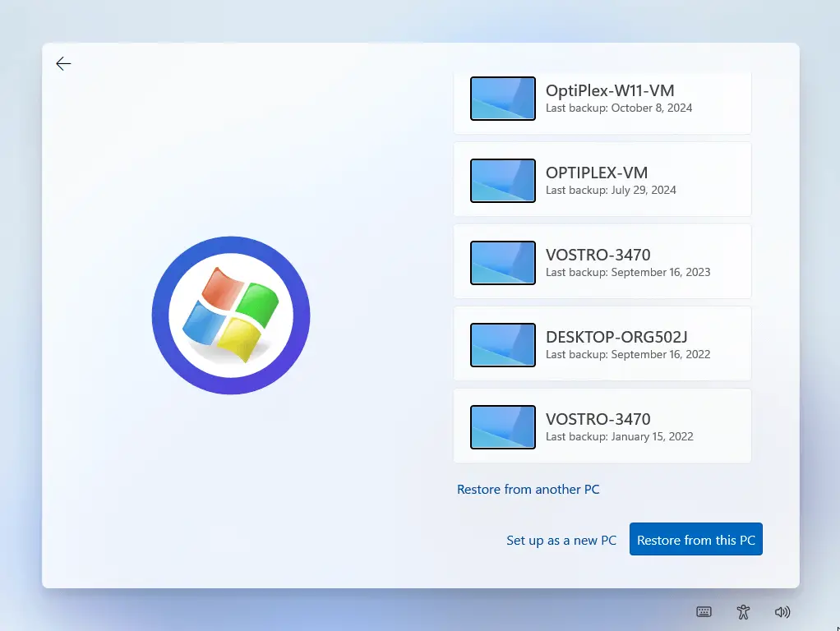
Task: Click the Restore from this PC button
Action: [x=696, y=539]
